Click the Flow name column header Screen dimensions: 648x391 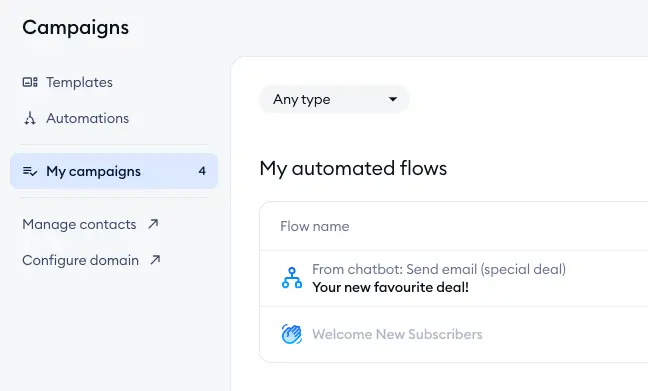(x=314, y=226)
